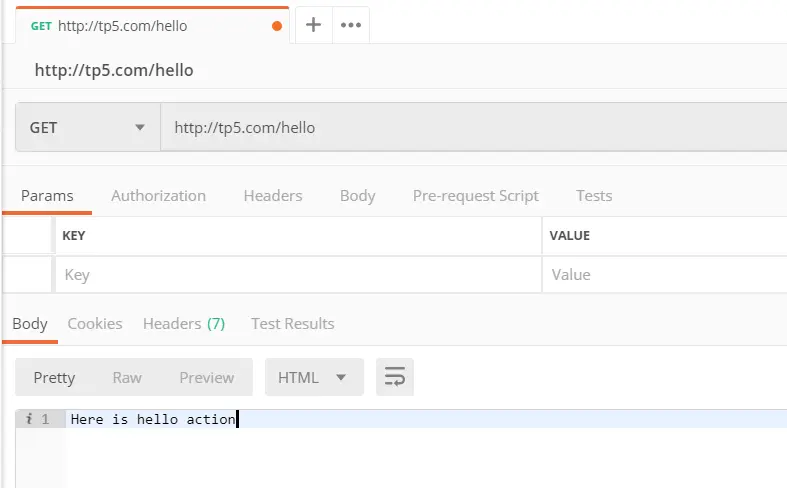Click the info icon at response line 1
This screenshot has width=787, height=488.
(28, 419)
